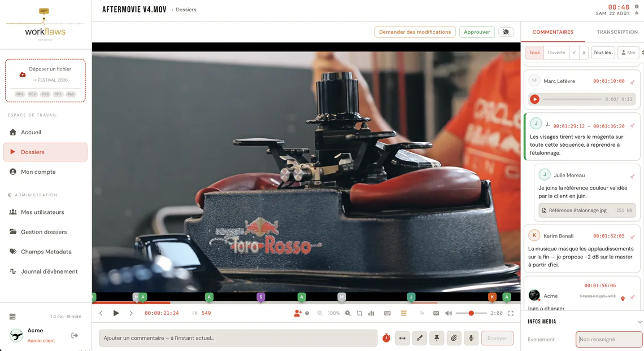This screenshot has height=351, width=644.
Task: Click the storage disk icon near 1.4 Go
Action: coord(12,317)
